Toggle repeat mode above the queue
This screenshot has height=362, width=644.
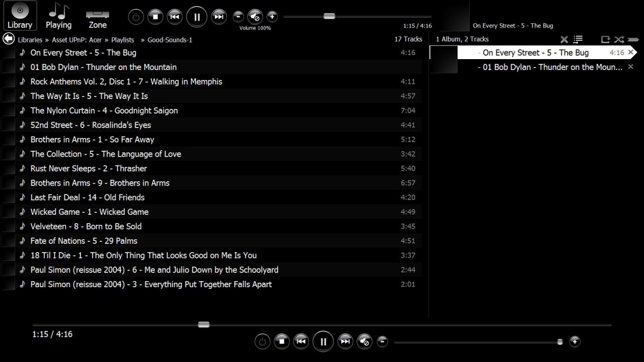pos(606,39)
